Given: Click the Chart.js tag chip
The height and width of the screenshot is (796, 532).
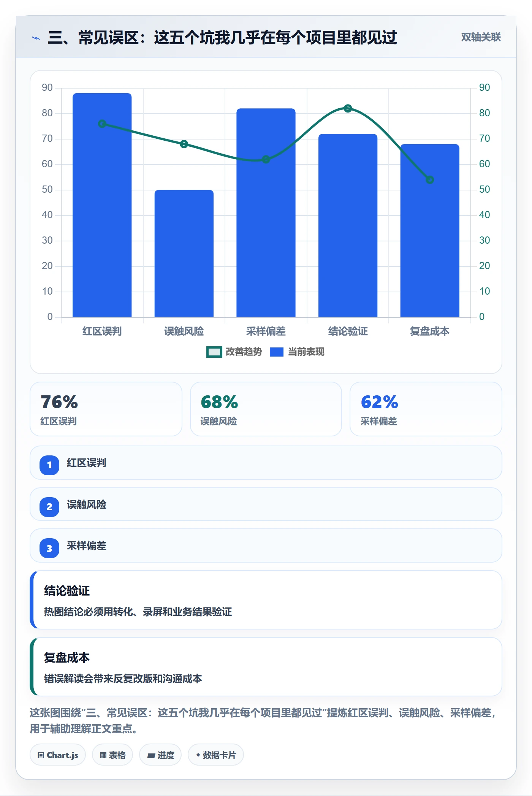Looking at the screenshot, I should click(58, 755).
